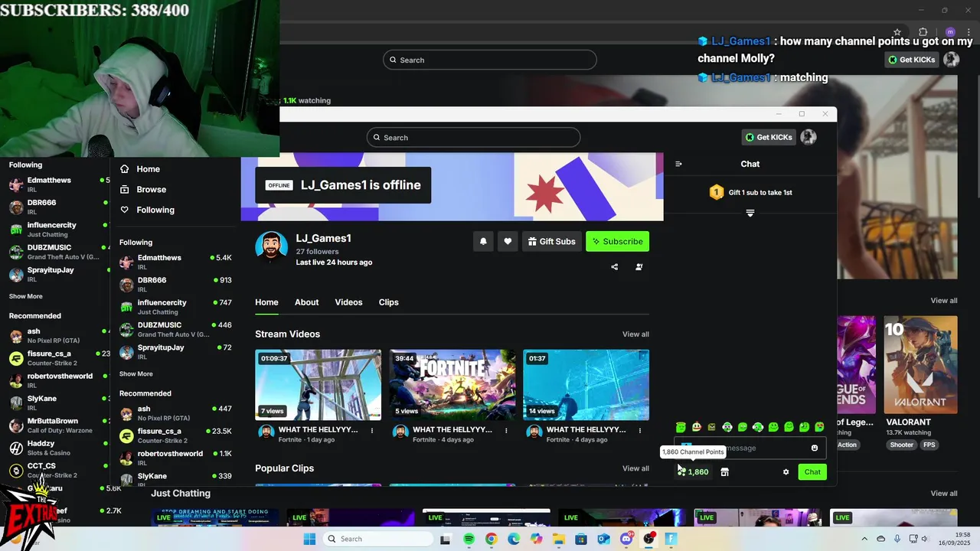Viewport: 980px width, 551px height.
Task: View all categories in background window
Action: pos(944,301)
